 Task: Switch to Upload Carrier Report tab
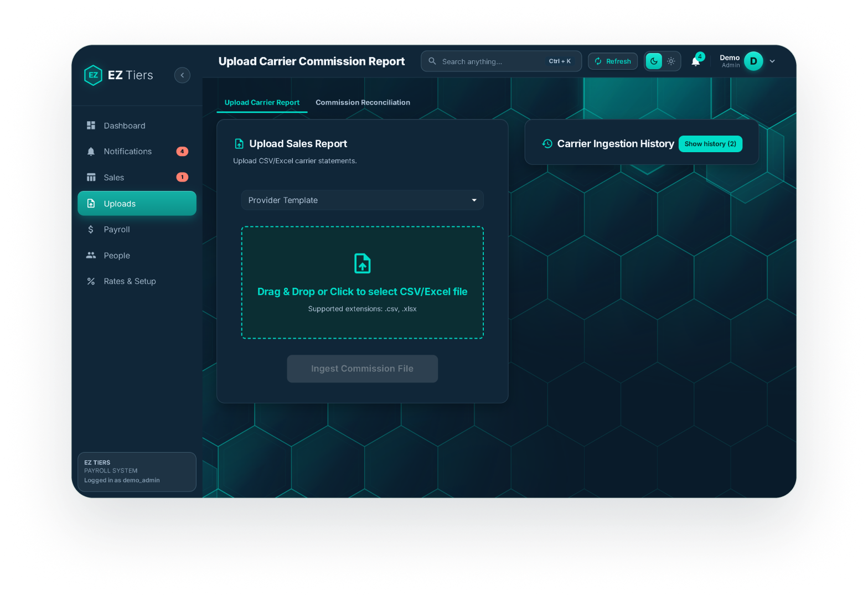click(262, 102)
